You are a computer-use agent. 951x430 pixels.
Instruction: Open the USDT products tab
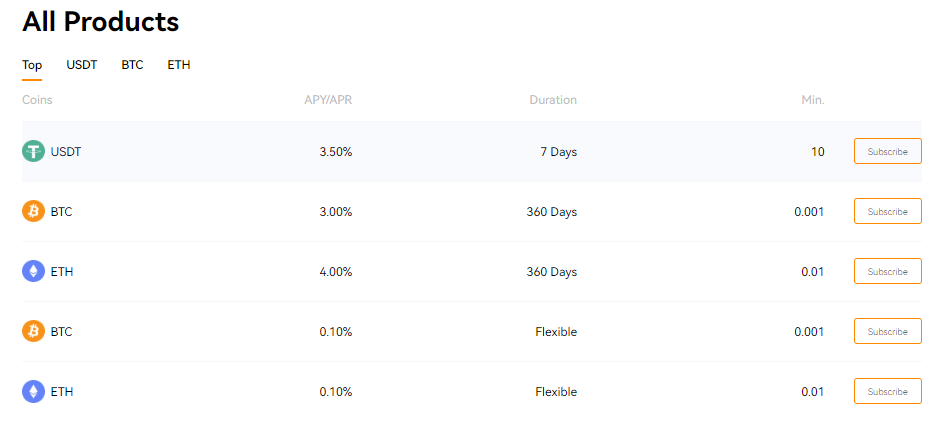point(82,65)
